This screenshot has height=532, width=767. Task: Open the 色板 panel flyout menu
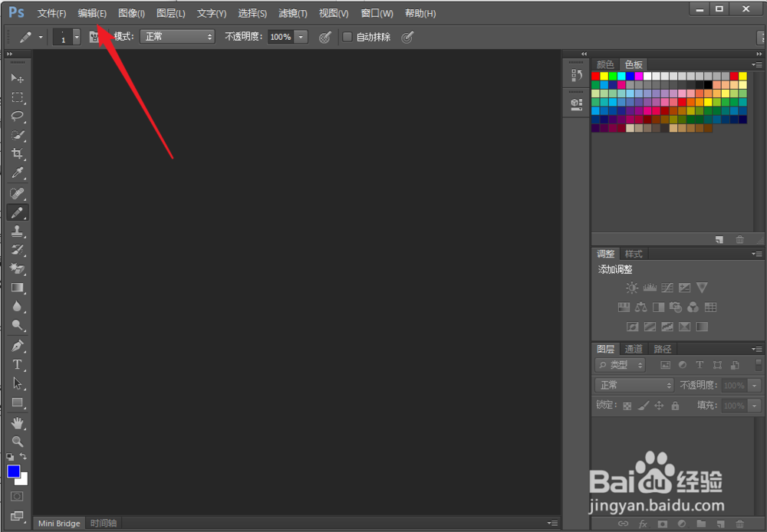757,64
